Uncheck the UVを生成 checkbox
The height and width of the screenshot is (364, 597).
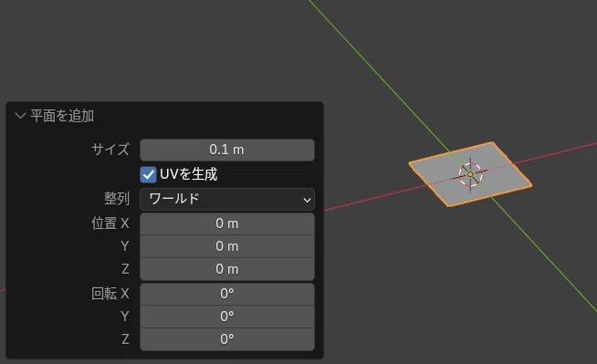click(148, 174)
